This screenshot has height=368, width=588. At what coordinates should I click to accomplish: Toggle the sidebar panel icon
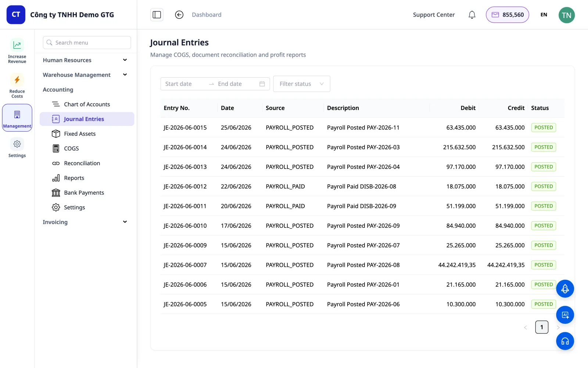coord(157,15)
